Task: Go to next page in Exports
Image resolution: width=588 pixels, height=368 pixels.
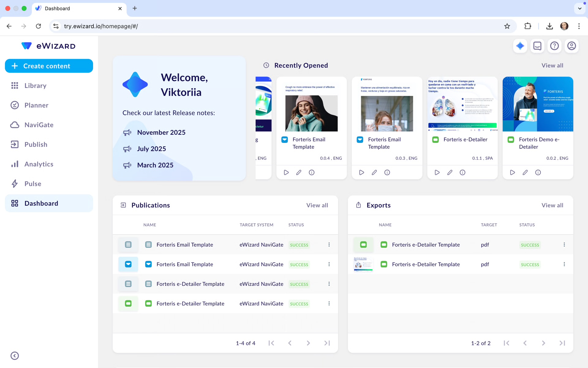Action: click(543, 343)
